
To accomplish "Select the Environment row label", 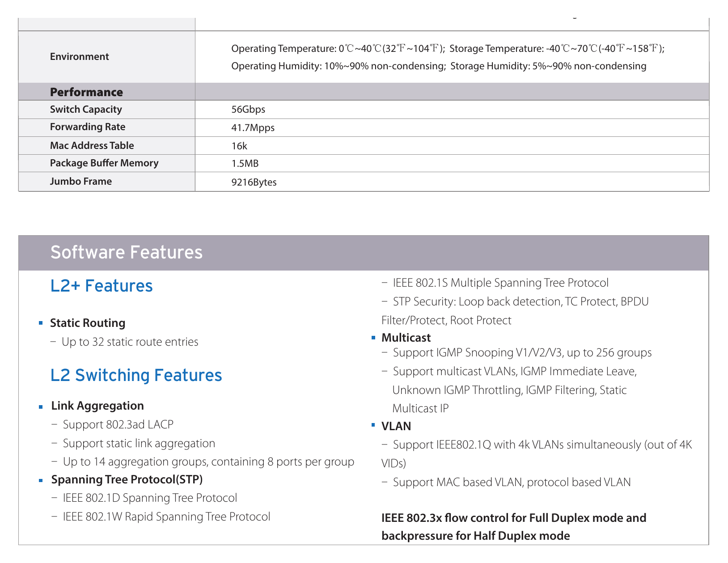I will point(79,57).
